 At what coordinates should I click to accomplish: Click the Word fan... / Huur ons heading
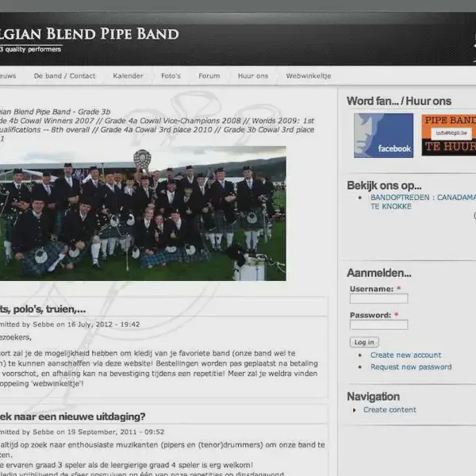399,101
